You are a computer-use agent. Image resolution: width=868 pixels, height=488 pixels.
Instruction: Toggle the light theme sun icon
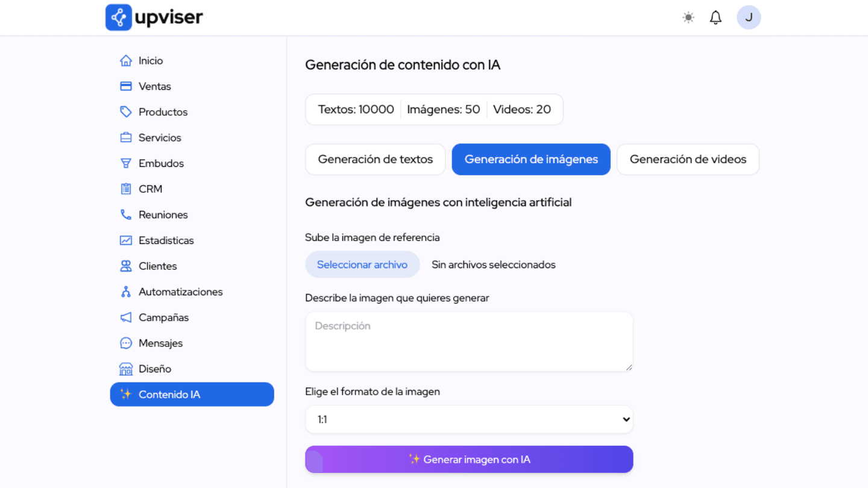tap(688, 17)
